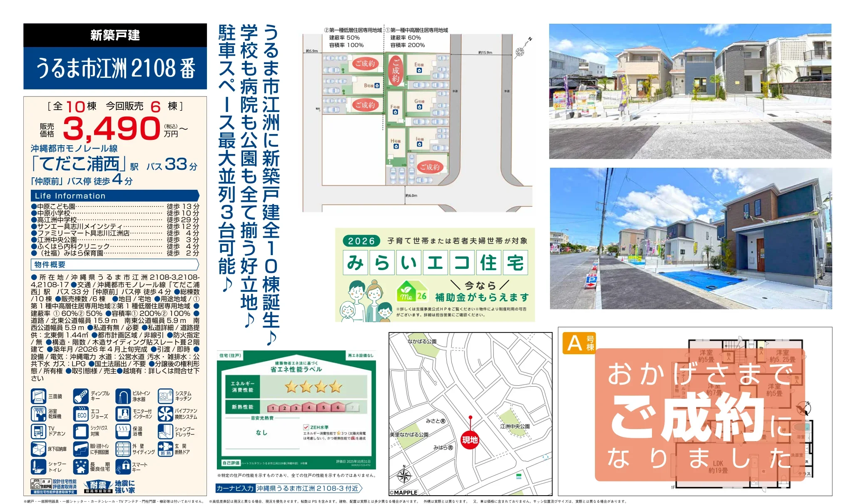
Task: Click the house icon on lot F号棟
Action: [x=395, y=112]
